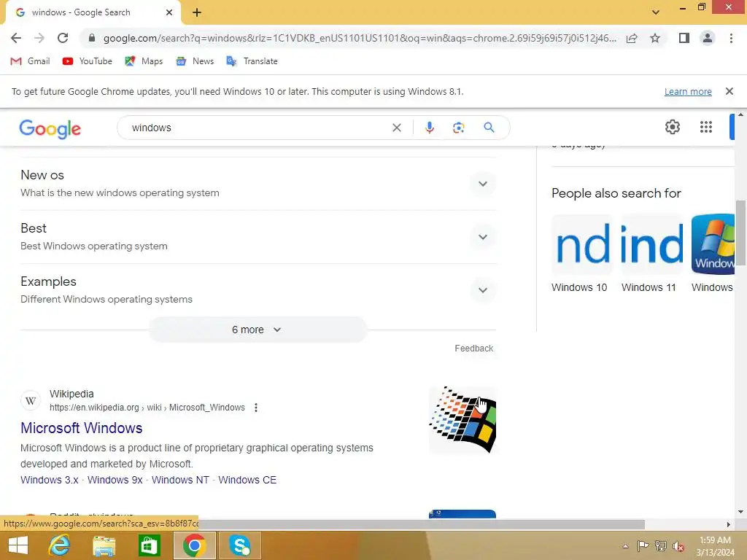The width and height of the screenshot is (747, 560).
Task: Click the vertical page scrollbar thumb
Action: click(740, 233)
